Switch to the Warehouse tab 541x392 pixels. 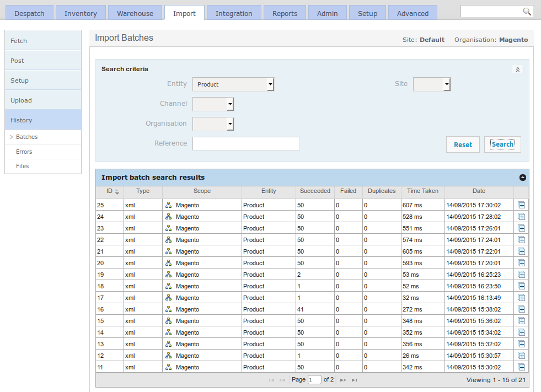pos(135,12)
